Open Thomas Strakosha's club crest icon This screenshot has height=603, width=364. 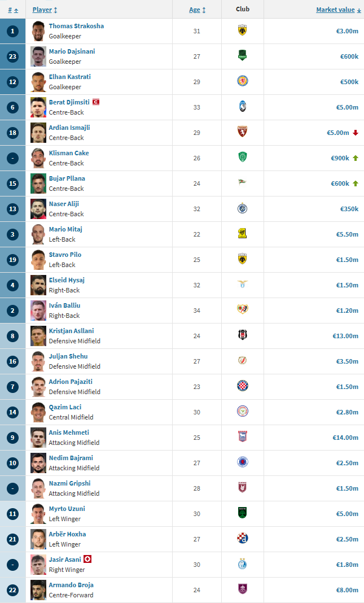(242, 30)
